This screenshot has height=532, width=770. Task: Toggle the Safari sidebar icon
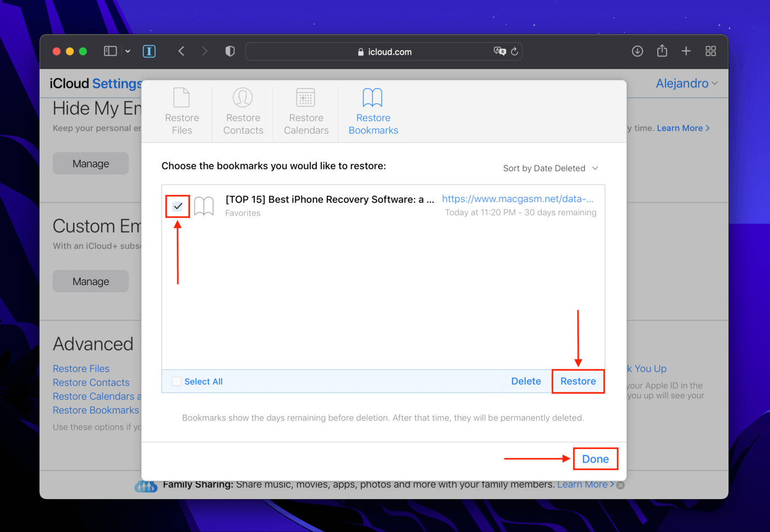coord(111,51)
